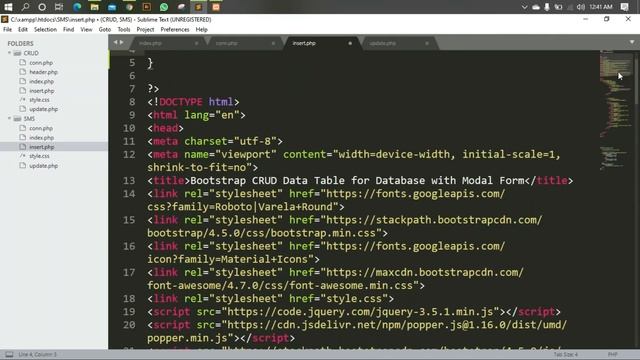Open Windows taskbar search
The height and width of the screenshot is (360, 640).
(25, 7)
